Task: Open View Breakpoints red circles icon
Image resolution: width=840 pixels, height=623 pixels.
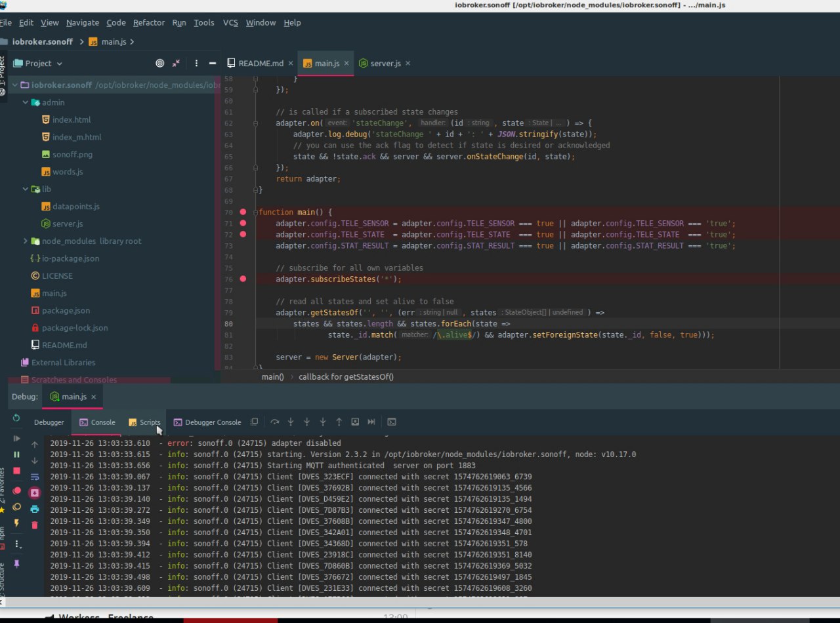Action: 16,490
